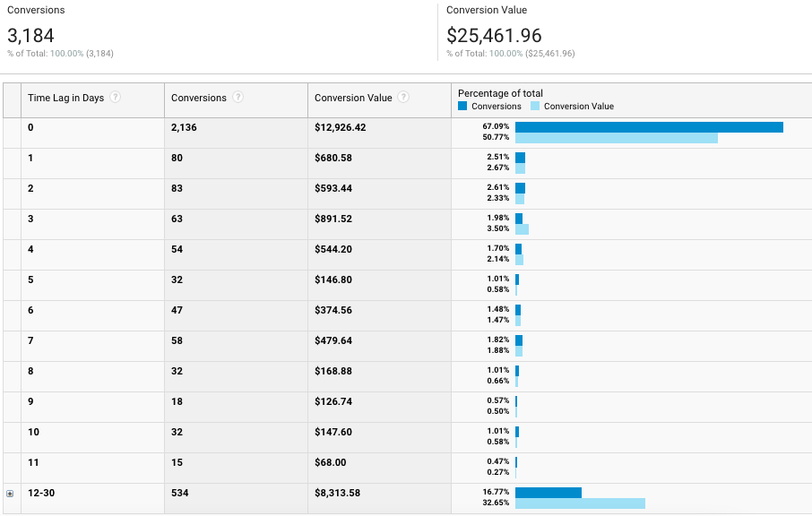Select the Time Lag in Days column header
812x516 pixels.
66,99
